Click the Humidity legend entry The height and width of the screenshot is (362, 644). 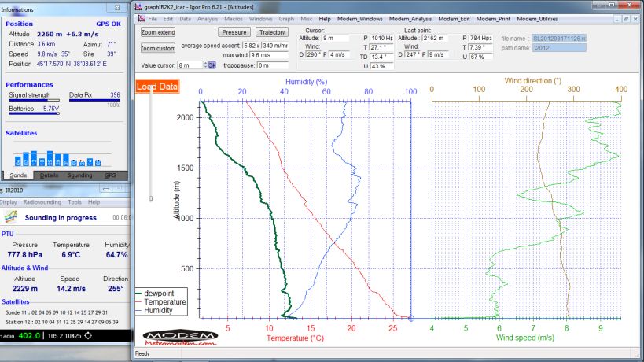tap(154, 311)
